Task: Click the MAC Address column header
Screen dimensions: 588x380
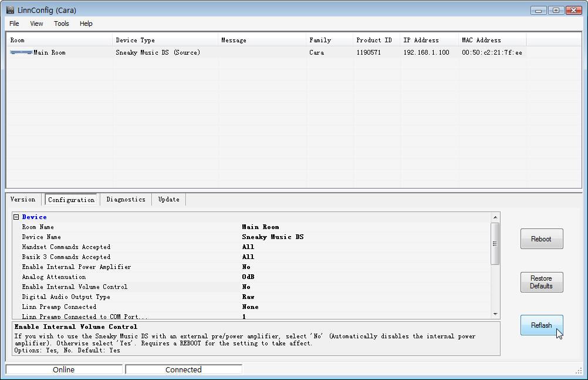Action: click(x=492, y=40)
